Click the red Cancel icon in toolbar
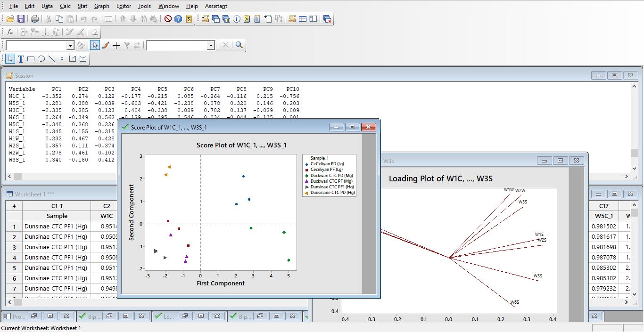 [x=168, y=19]
